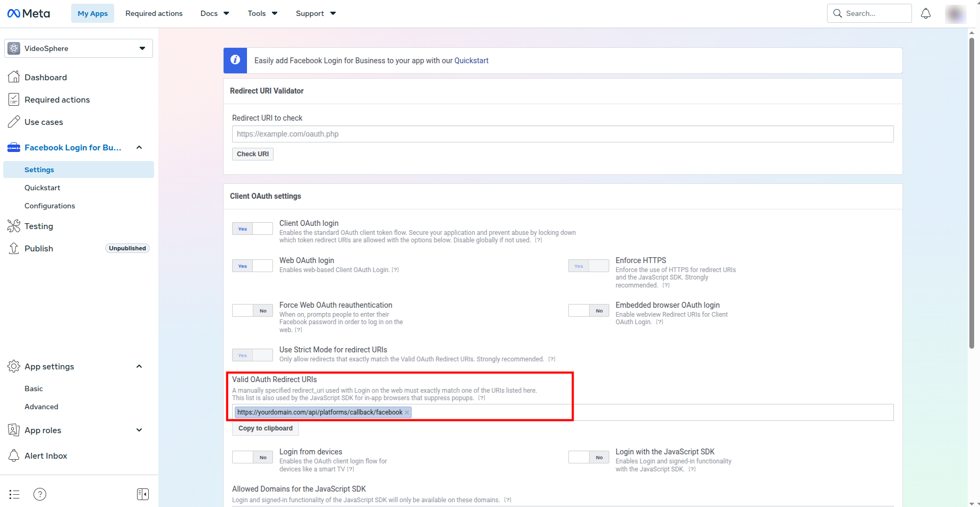The image size is (980, 507).
Task: Open help tooltip for Embedded browser OAuth login
Action: pos(660,322)
